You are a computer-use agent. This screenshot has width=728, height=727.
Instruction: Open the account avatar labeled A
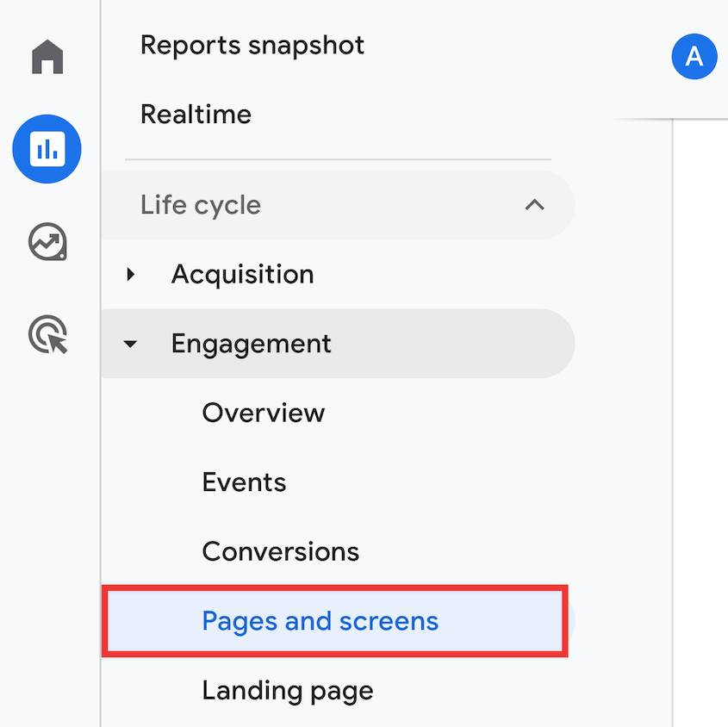694,56
